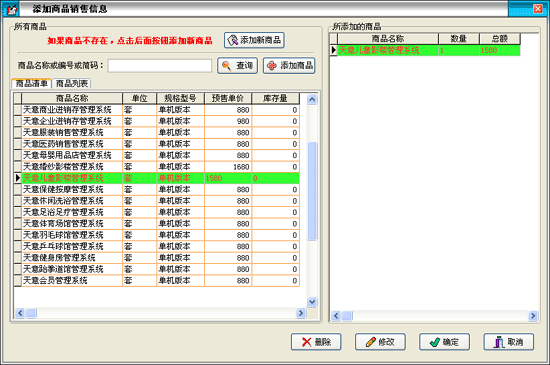This screenshot has height=365, width=550.
Task: Switch to the 商品列表 tab
Action: pyautogui.click(x=72, y=83)
